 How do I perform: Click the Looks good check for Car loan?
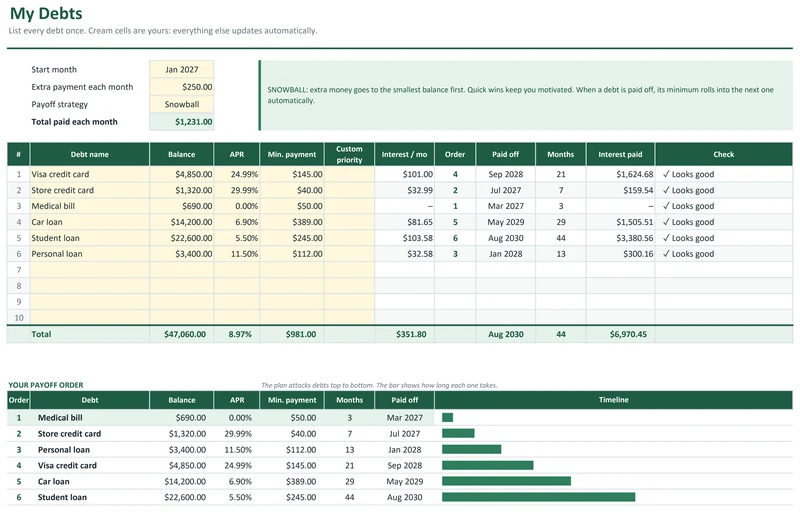point(723,222)
